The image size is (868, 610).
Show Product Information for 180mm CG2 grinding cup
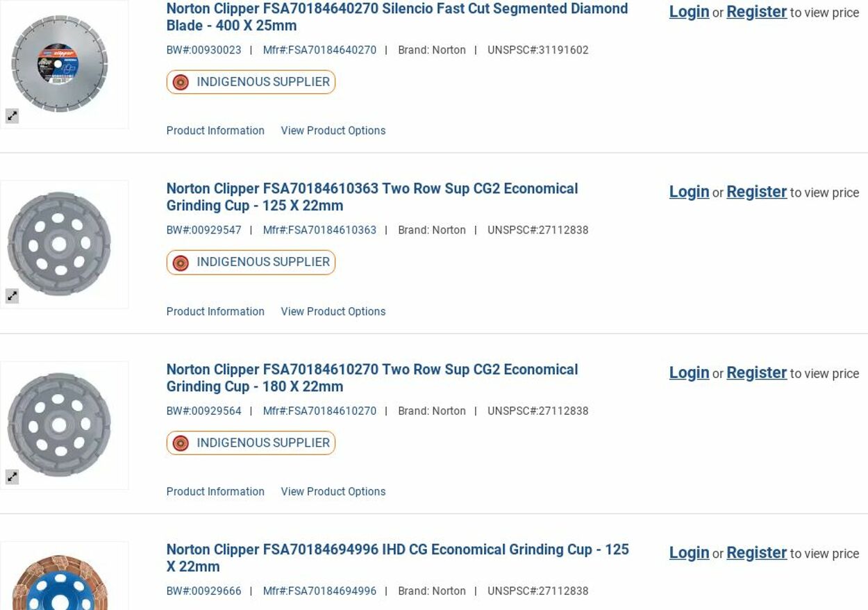(215, 491)
